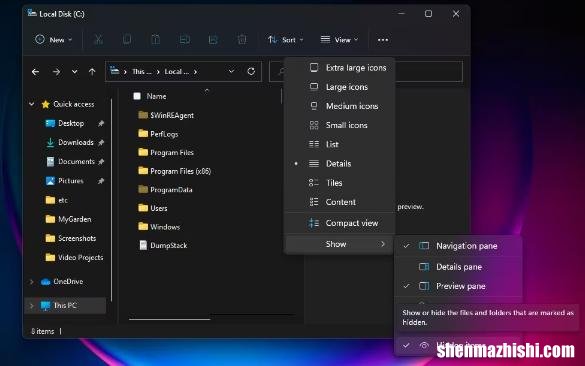Choose List view layout
The image size is (585, 366).
[339, 144]
